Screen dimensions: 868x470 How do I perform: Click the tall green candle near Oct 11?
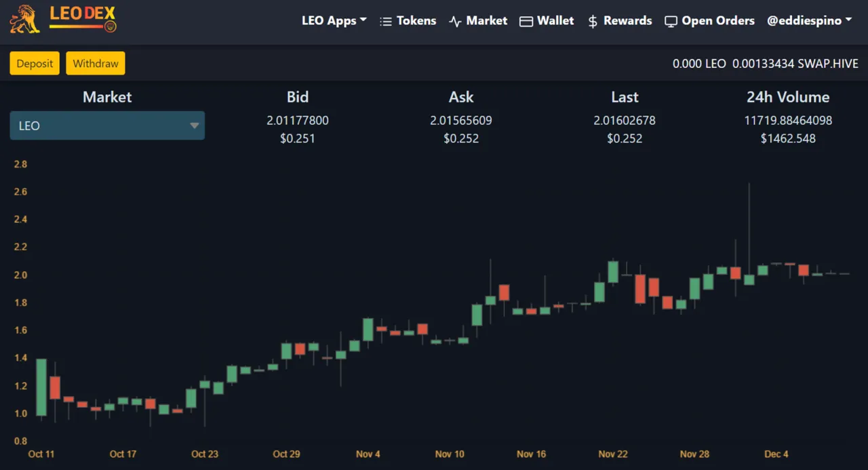click(x=41, y=387)
